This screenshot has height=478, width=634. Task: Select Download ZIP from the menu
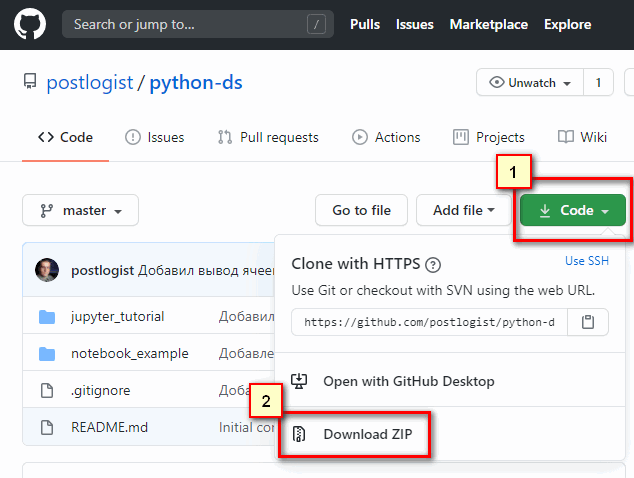point(352,434)
